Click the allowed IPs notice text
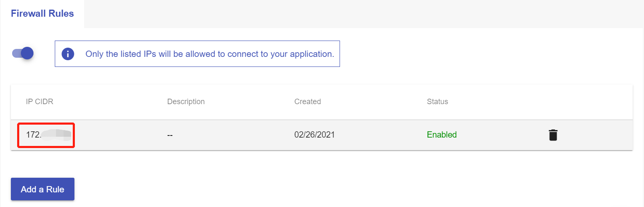This screenshot has width=644, height=207. tap(210, 54)
